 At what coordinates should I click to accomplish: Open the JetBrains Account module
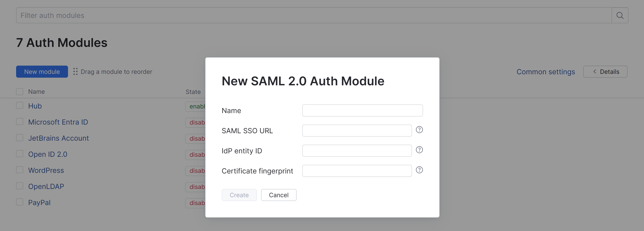click(x=59, y=138)
